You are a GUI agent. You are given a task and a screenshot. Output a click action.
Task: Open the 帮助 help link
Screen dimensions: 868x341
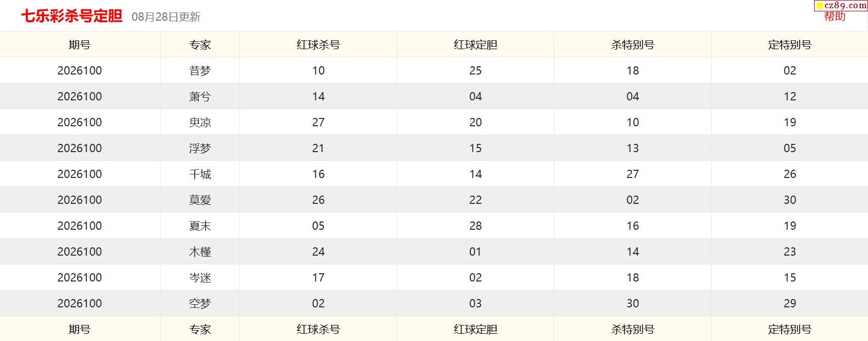pyautogui.click(x=835, y=17)
